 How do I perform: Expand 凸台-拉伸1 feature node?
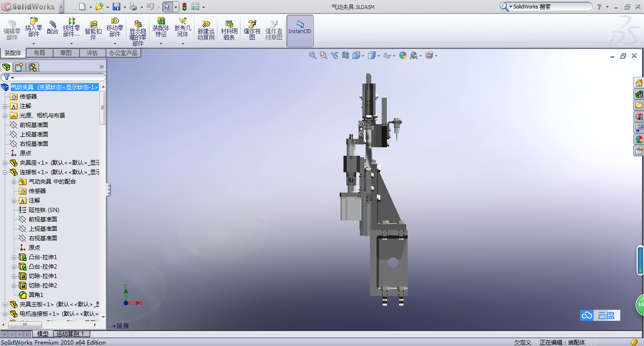(x=14, y=257)
